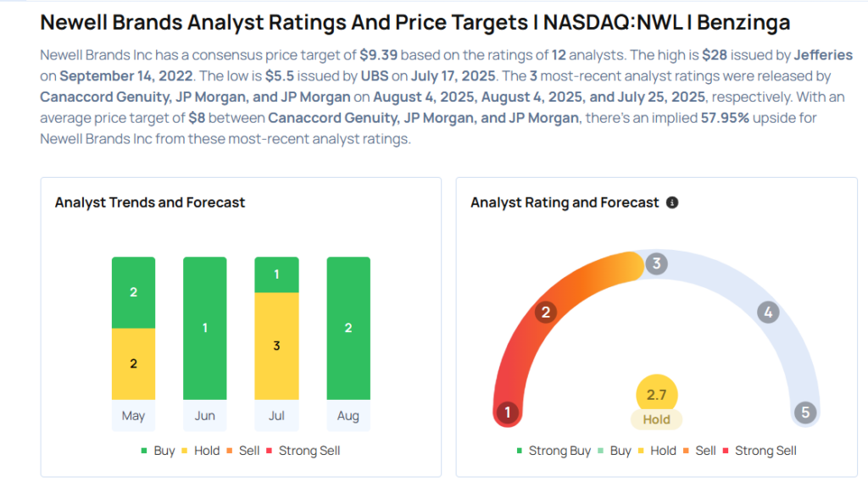Toggle the Strong Buy legend in the rating gauge
The image size is (868, 482).
coord(553,451)
